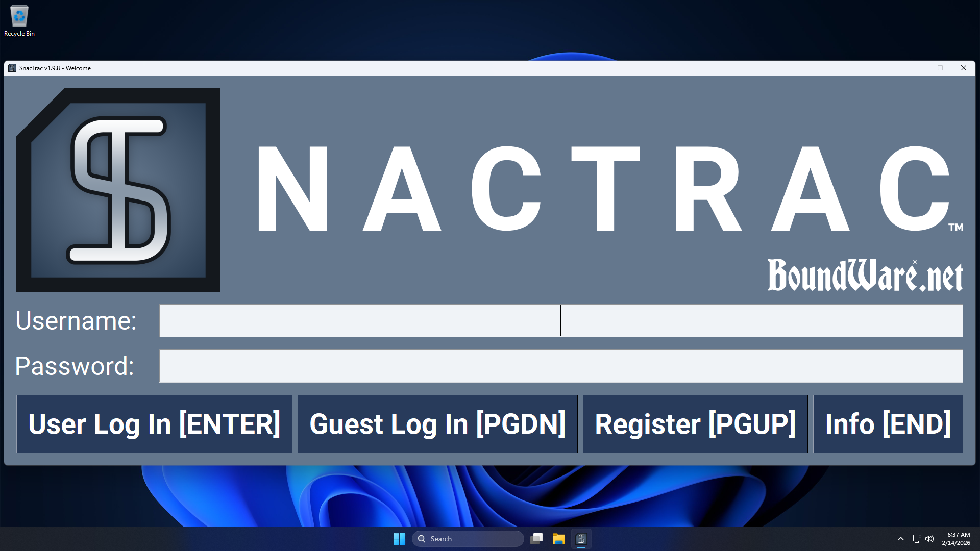Screen dimensions: 980x551
Task: Focus the Password input field
Action: coord(561,366)
